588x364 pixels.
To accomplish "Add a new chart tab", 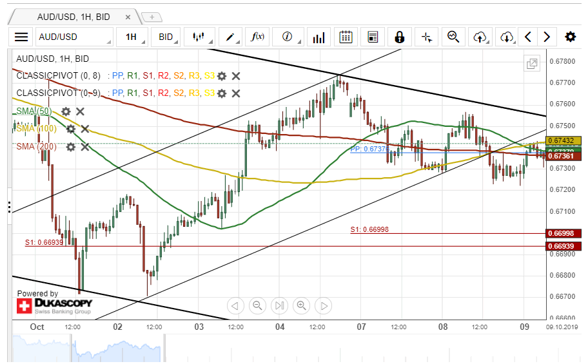I will (x=152, y=17).
